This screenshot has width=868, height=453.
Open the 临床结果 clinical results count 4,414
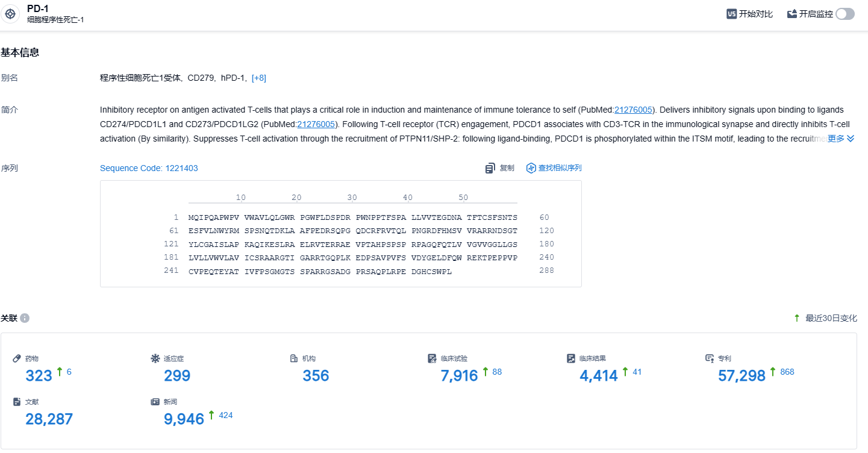point(598,376)
